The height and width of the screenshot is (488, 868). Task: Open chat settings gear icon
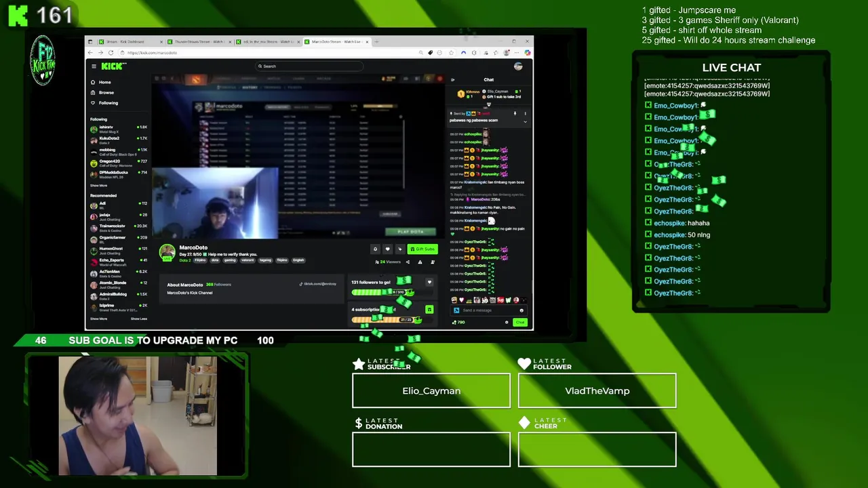507,323
